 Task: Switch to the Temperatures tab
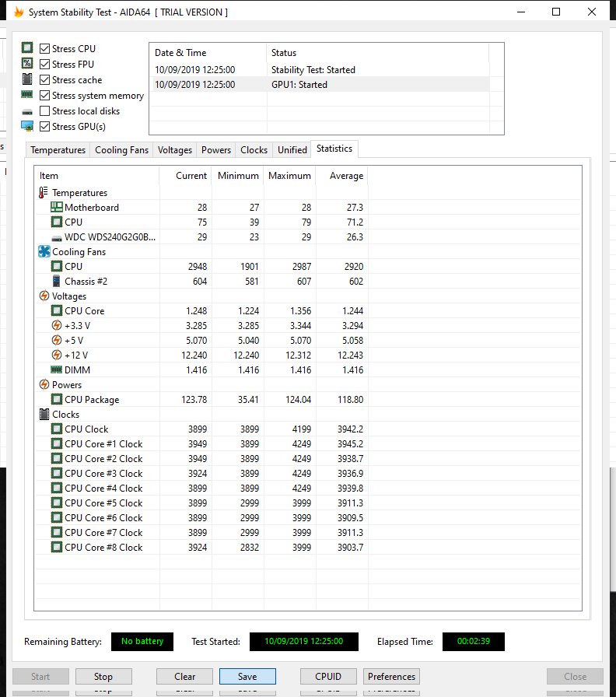click(58, 150)
